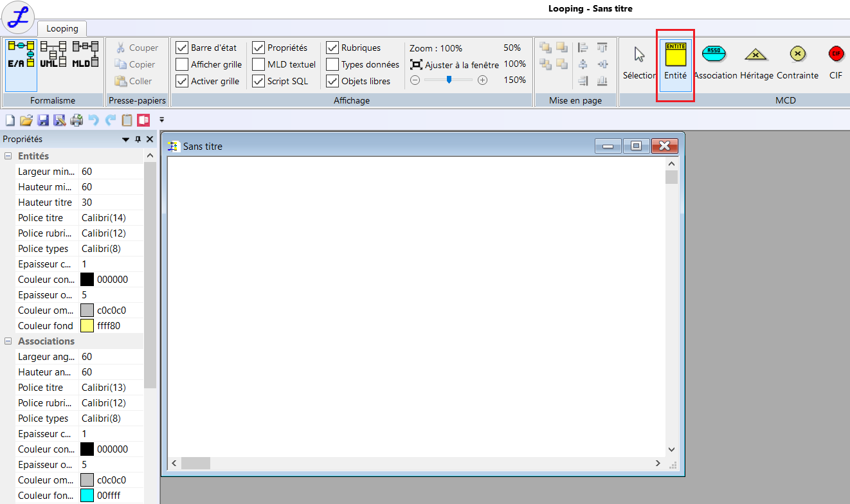Click the clipboard icon in quick toolbar

pyautogui.click(x=127, y=120)
